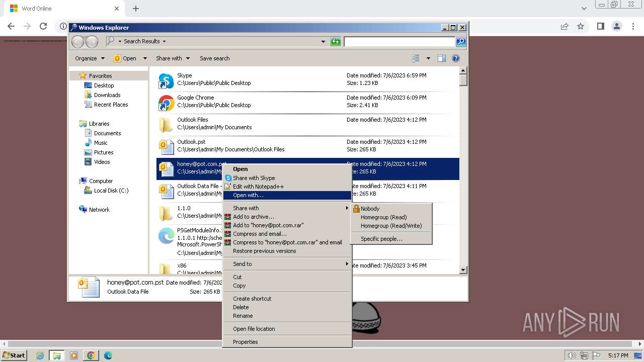The width and height of the screenshot is (644, 362).
Task: Change view using the views icon
Action: [x=416, y=58]
